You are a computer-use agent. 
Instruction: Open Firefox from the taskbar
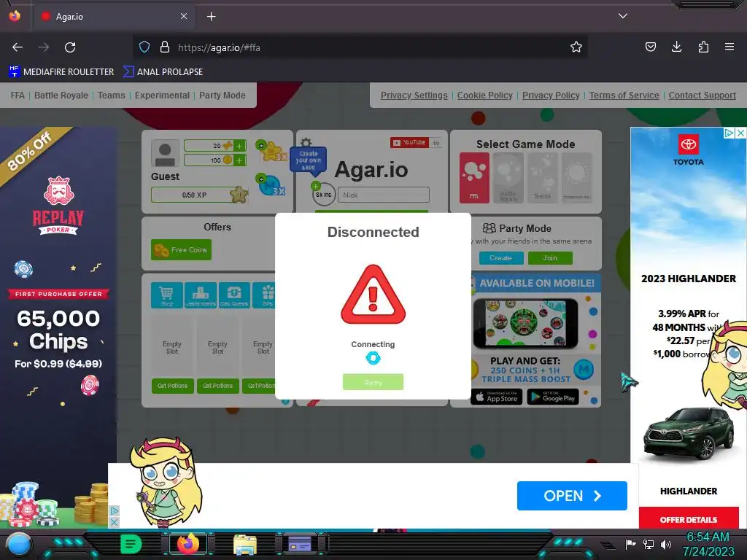coord(187,543)
